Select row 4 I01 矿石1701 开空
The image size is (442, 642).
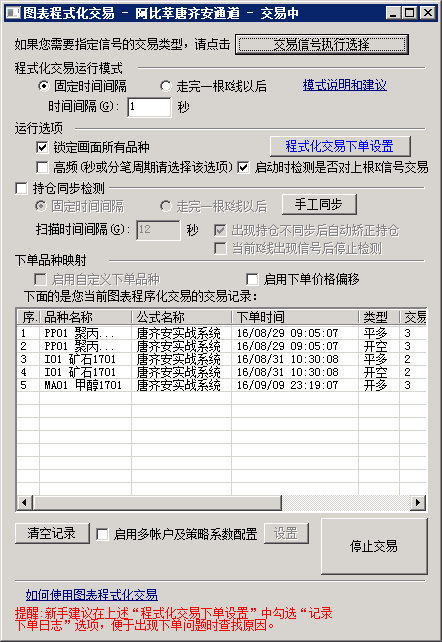pos(221,372)
